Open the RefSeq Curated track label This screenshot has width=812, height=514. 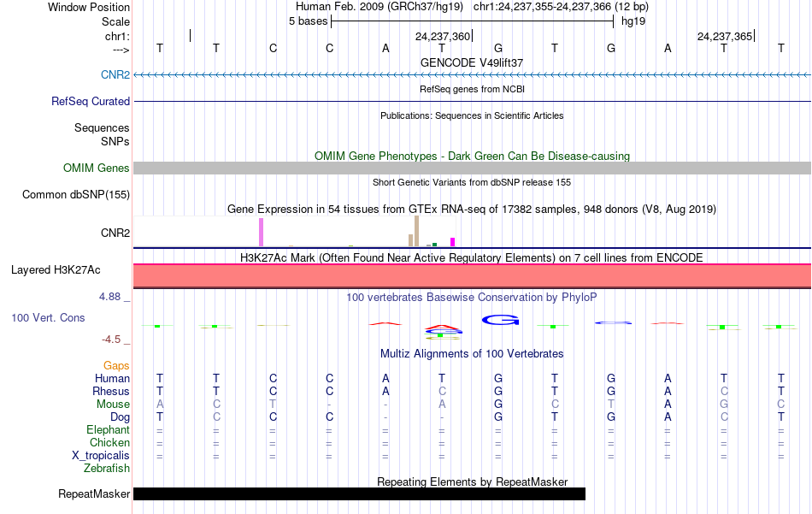(x=90, y=101)
